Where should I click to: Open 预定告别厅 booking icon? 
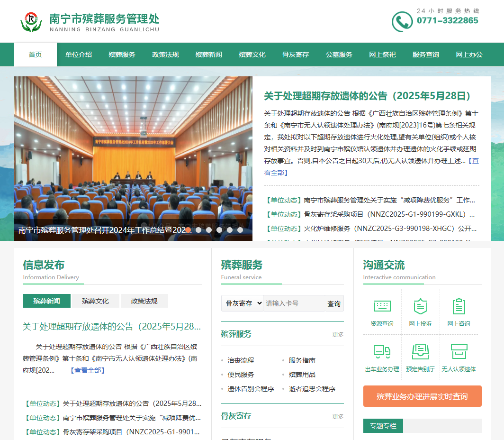(x=421, y=351)
